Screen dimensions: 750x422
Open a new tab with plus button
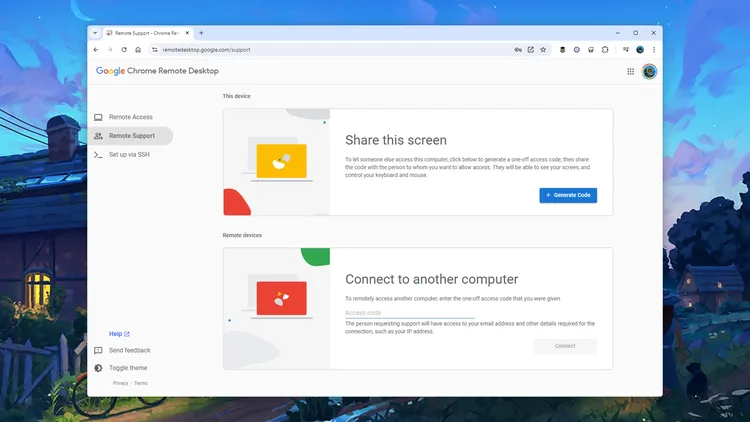(201, 32)
